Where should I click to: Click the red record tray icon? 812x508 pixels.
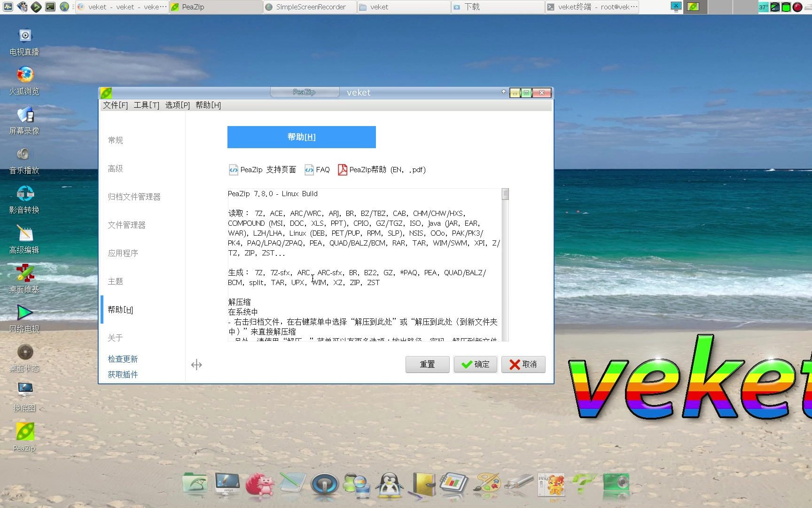tap(797, 7)
